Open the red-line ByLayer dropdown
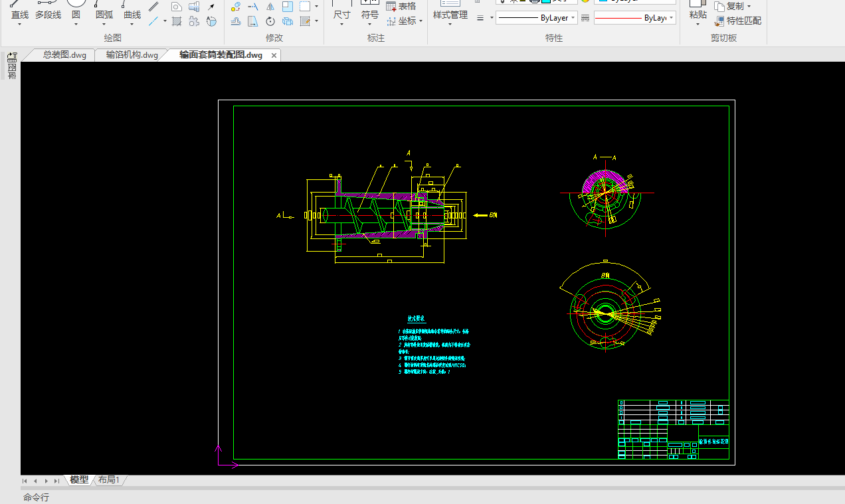This screenshot has width=845, height=504. [x=671, y=18]
